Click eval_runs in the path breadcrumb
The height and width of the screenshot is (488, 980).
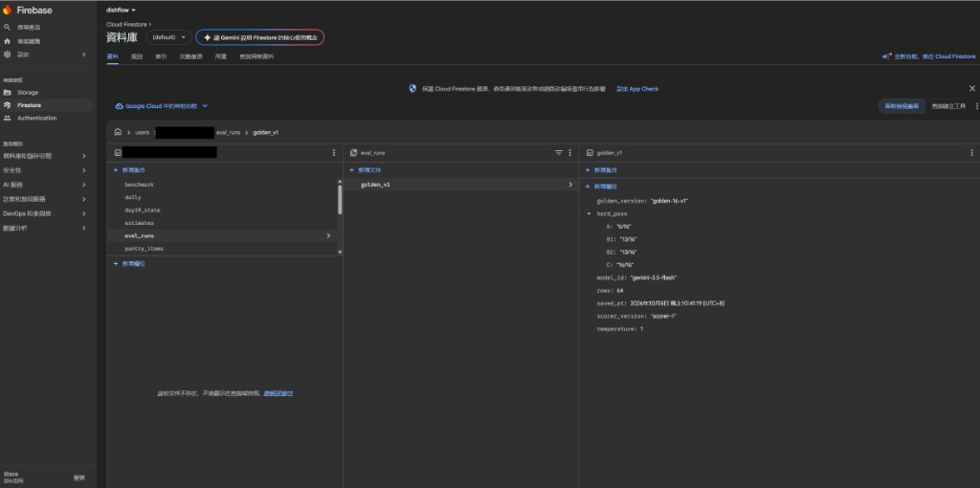click(x=228, y=132)
